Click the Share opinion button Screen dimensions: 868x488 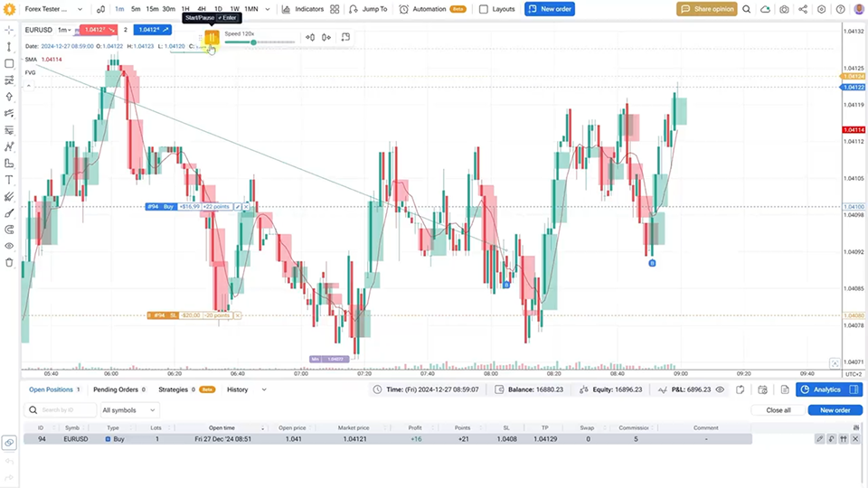(x=707, y=9)
